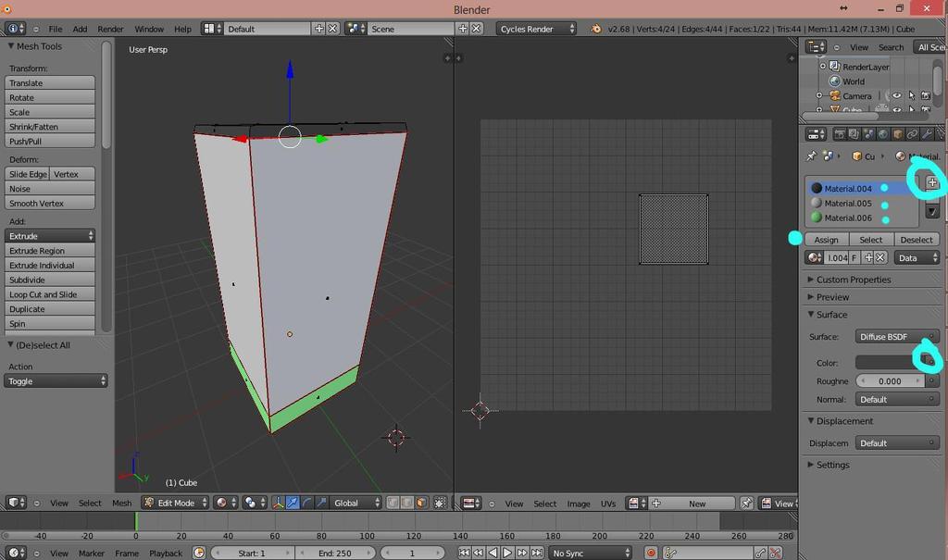
Task: Click the Translate button in Mesh Tools
Action: (50, 83)
